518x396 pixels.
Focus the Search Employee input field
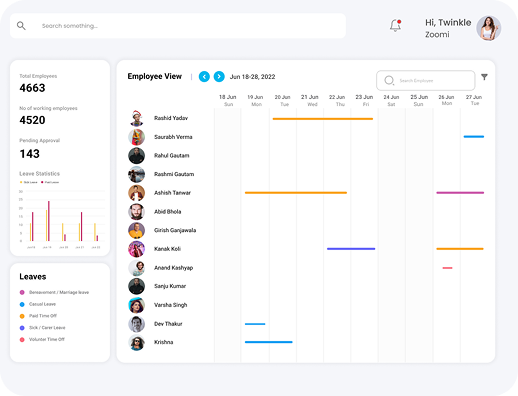(426, 80)
